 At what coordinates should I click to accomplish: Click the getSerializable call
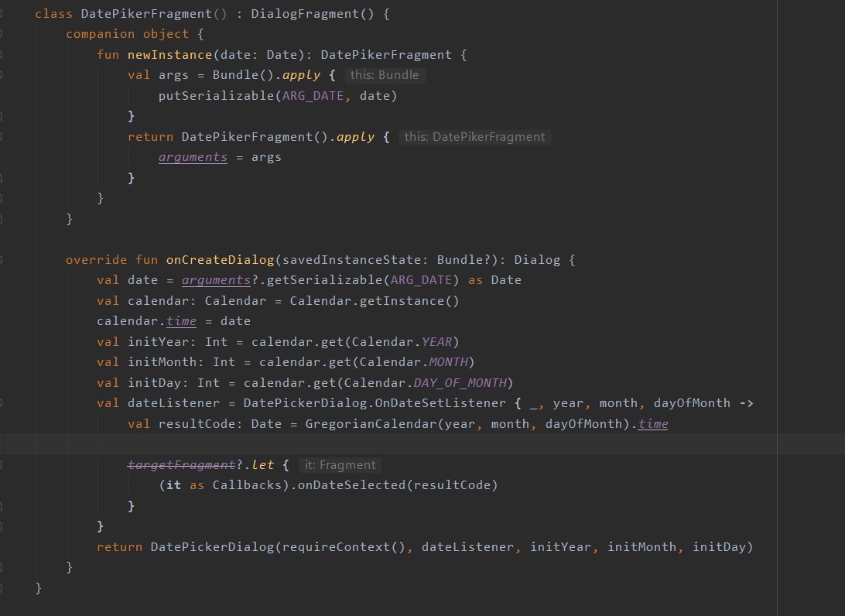pos(324,280)
